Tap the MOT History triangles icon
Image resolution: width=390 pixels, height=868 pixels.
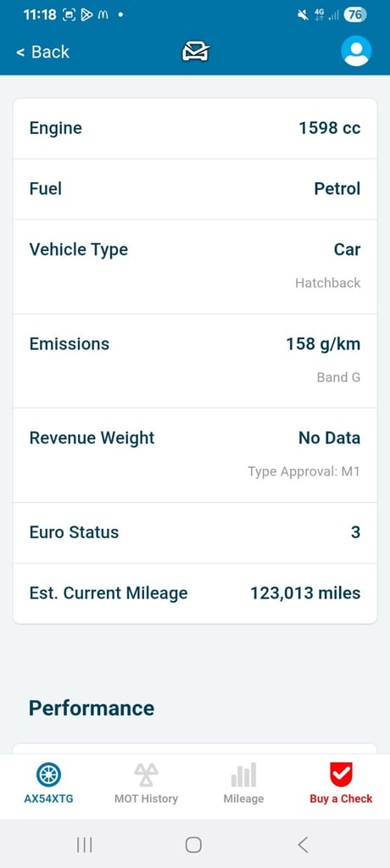click(146, 775)
